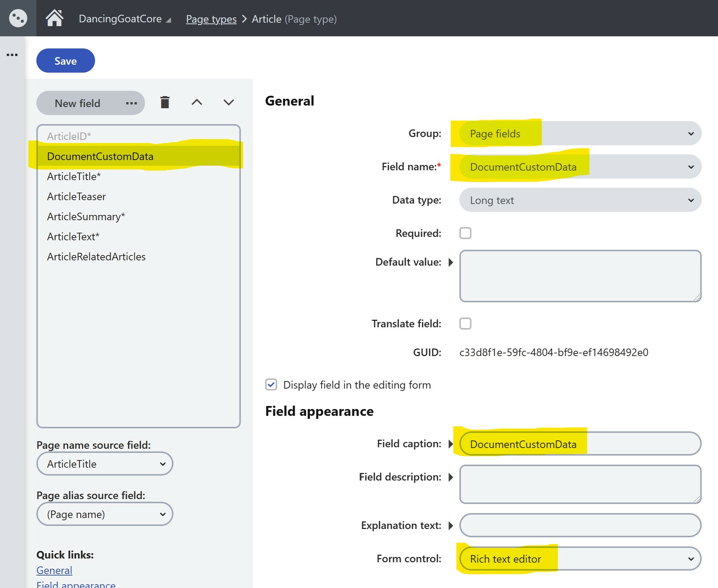Jump to General quick link
Viewport: 718px width, 588px height.
coord(54,570)
